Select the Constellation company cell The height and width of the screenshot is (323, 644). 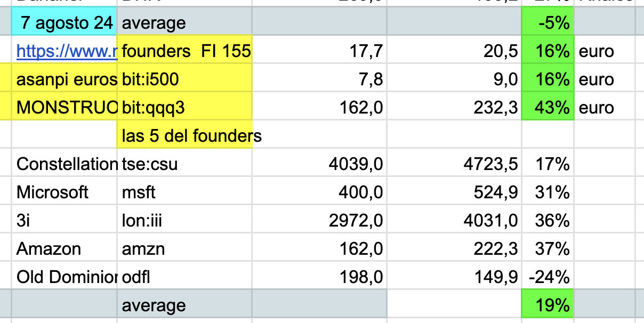(x=64, y=164)
